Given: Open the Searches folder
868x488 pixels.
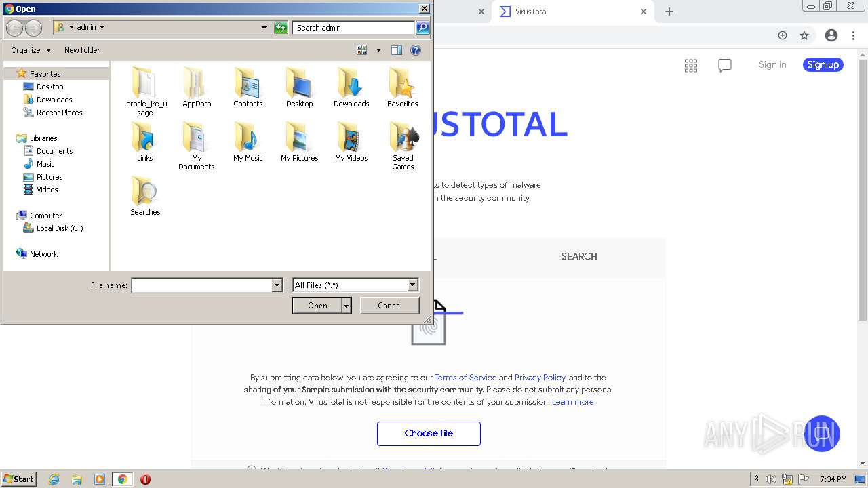Looking at the screenshot, I should (145, 195).
